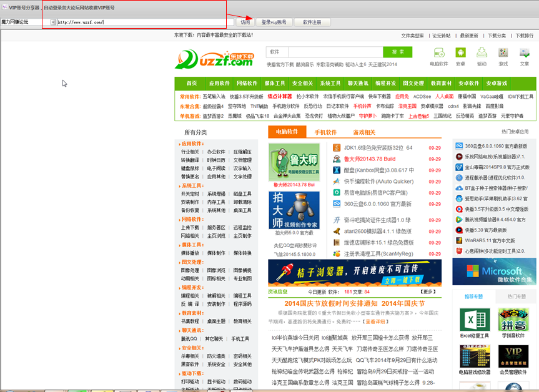Click the 酷盘 Kanbox icon
Screen dimensions: 539x392
click(x=337, y=170)
